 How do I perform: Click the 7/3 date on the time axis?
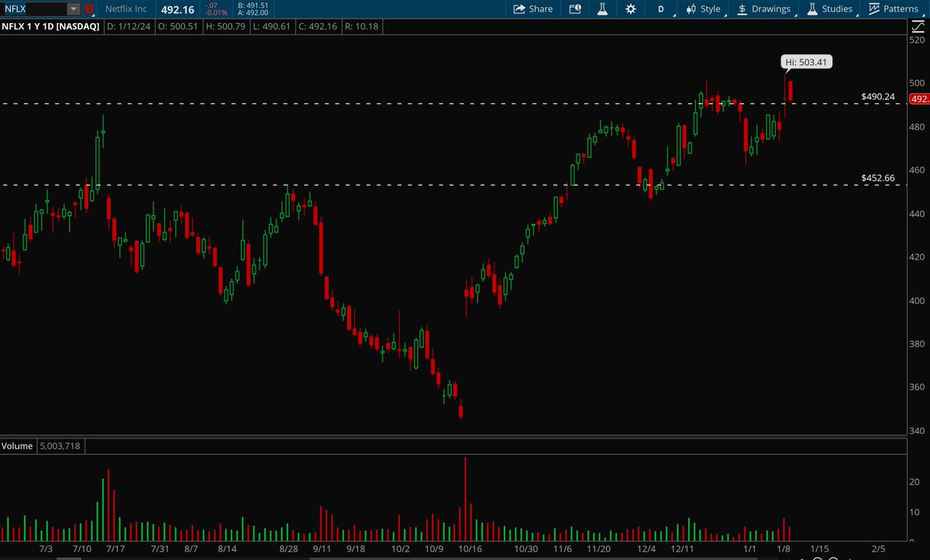point(45,549)
